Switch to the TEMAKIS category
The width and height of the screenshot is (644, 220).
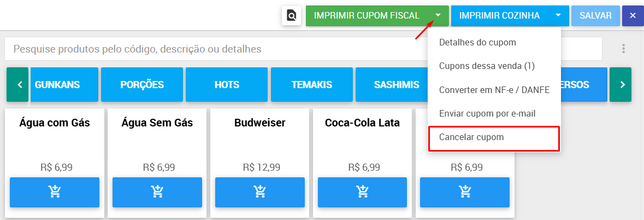pyautogui.click(x=312, y=85)
